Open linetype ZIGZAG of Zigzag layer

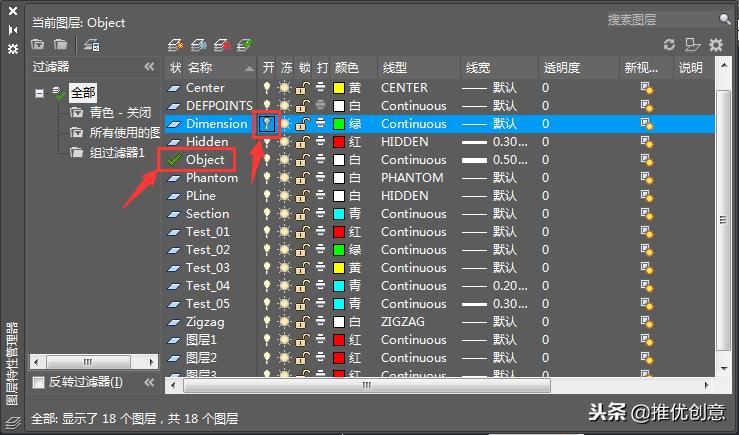click(x=402, y=322)
